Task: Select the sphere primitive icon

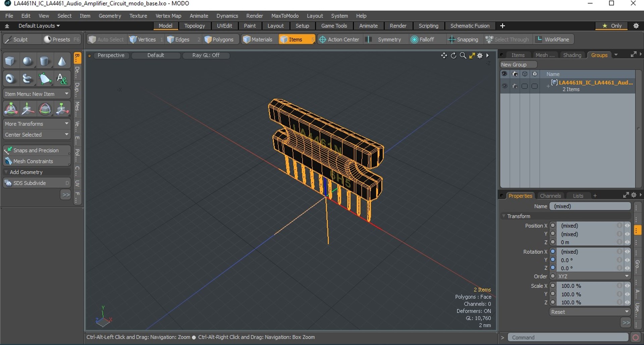Action: [x=28, y=61]
